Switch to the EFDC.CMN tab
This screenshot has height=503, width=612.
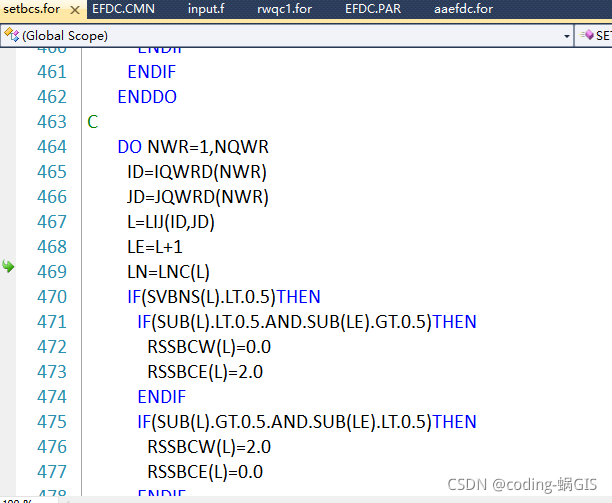tap(123, 9)
